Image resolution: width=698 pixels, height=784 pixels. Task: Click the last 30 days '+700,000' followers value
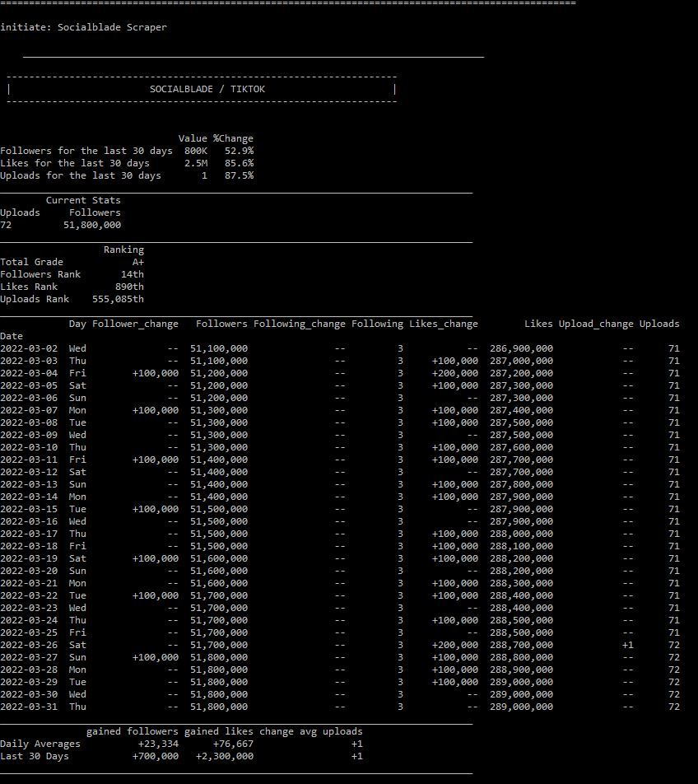click(156, 756)
